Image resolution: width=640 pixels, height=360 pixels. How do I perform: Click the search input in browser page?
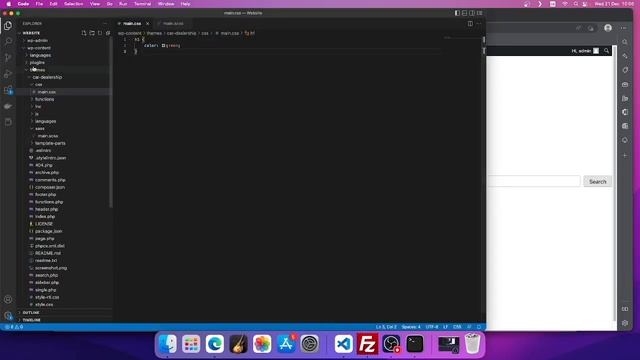pyautogui.click(x=533, y=181)
